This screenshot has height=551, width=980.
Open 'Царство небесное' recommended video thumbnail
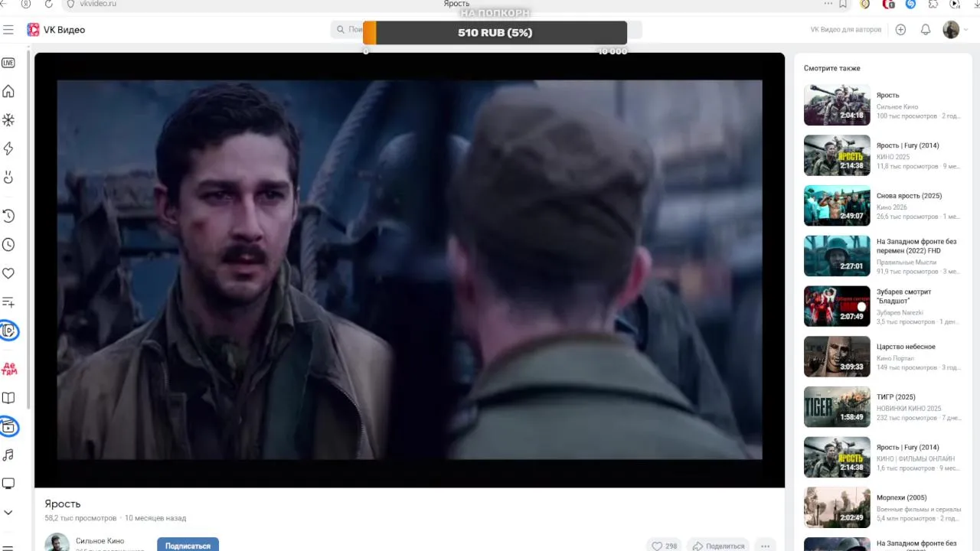pos(837,357)
